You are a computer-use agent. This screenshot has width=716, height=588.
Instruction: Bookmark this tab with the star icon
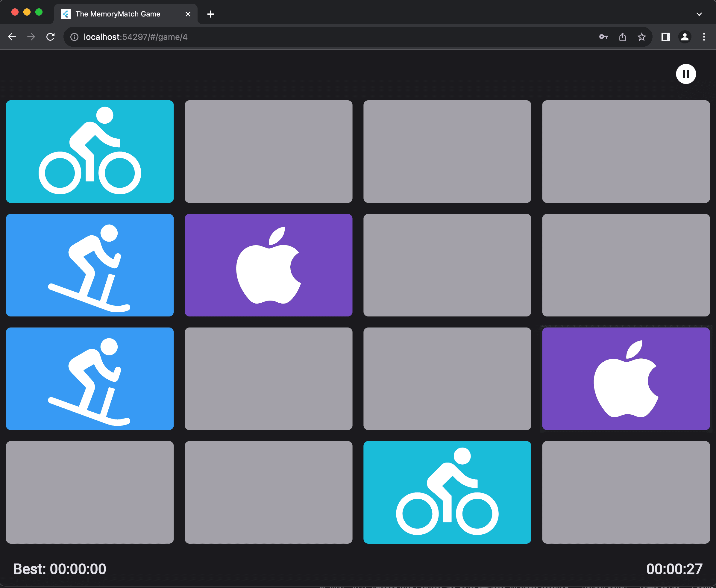(x=641, y=37)
